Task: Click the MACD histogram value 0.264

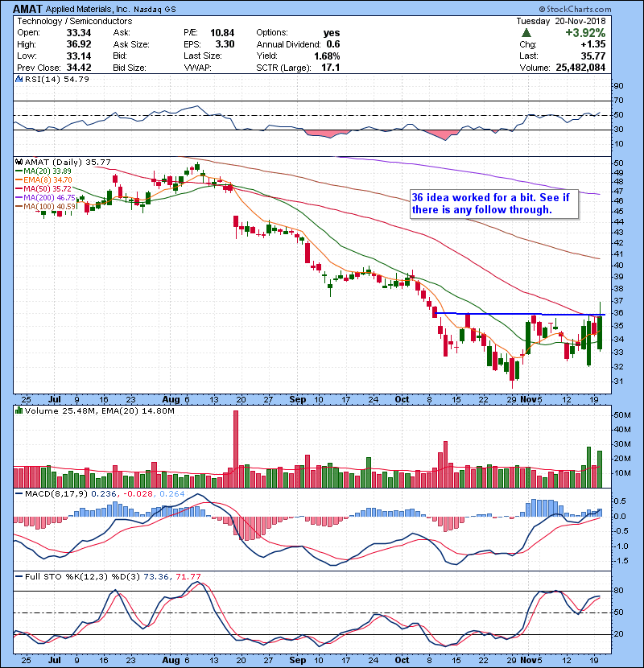Action: (x=171, y=494)
